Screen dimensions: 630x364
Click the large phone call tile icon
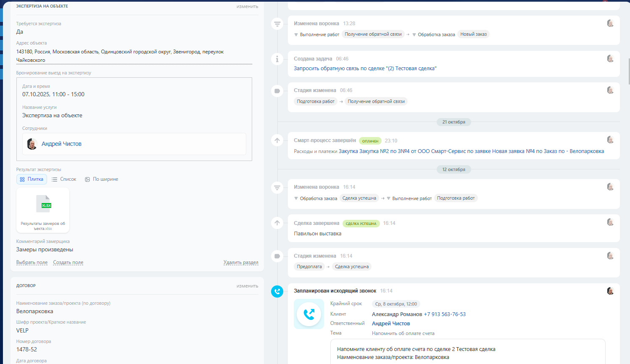(x=309, y=314)
